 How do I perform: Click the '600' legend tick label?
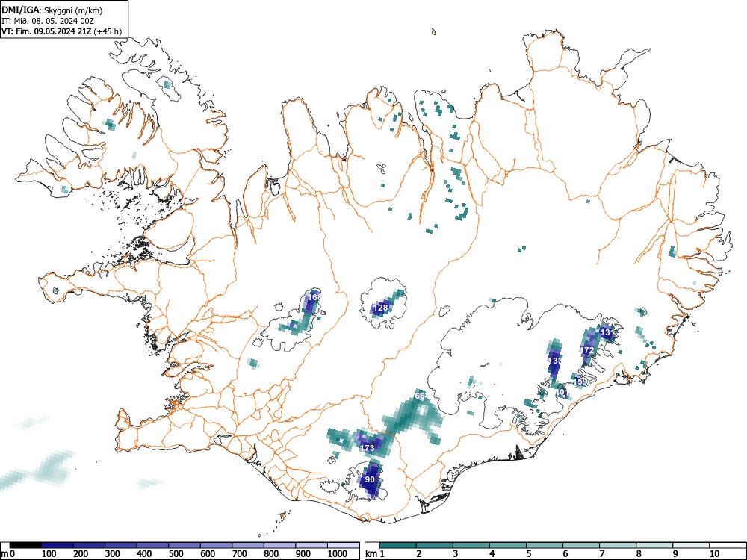[208, 554]
